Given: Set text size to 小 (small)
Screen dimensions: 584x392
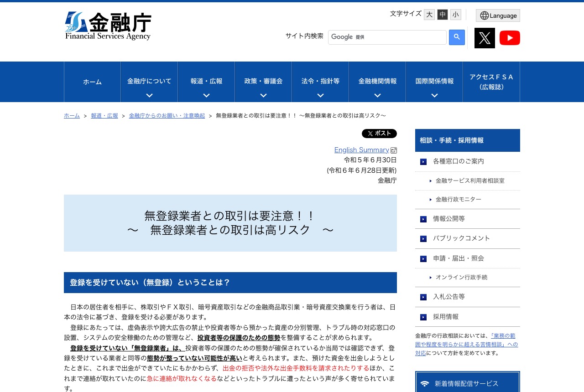Looking at the screenshot, I should click(456, 15).
